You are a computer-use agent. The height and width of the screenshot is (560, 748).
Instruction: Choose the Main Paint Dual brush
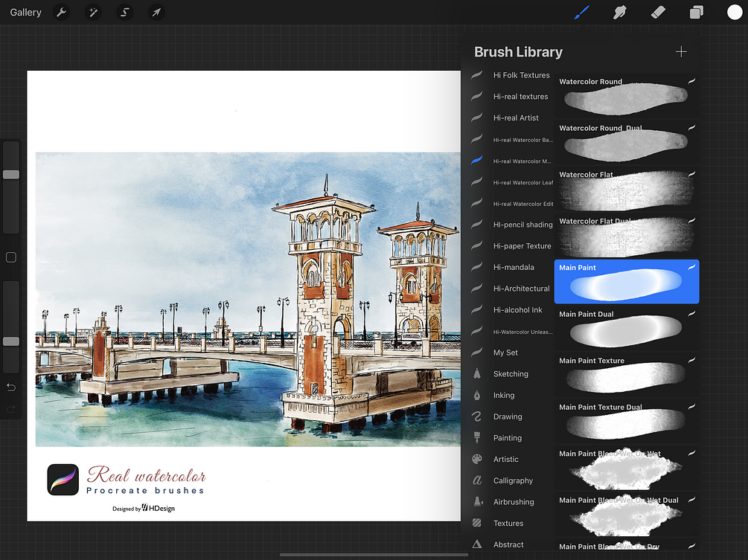[627, 328]
